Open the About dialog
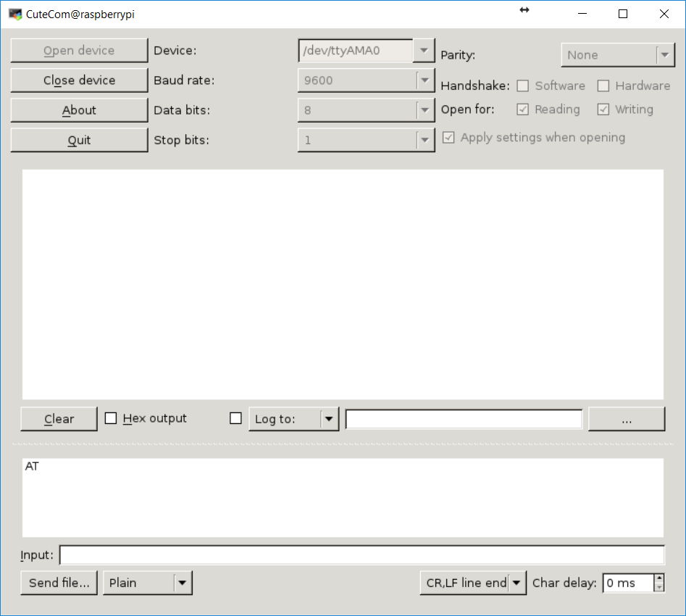This screenshot has width=686, height=616. pos(79,110)
